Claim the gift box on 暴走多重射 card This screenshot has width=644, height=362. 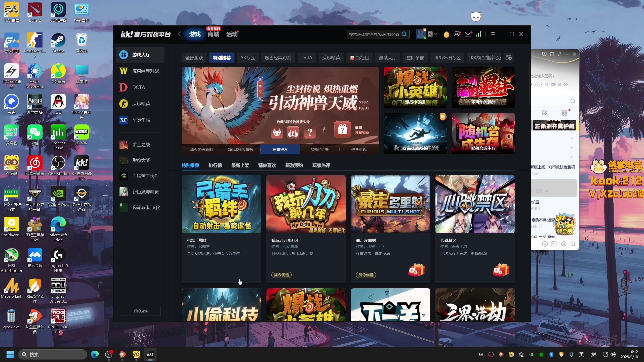(x=417, y=270)
